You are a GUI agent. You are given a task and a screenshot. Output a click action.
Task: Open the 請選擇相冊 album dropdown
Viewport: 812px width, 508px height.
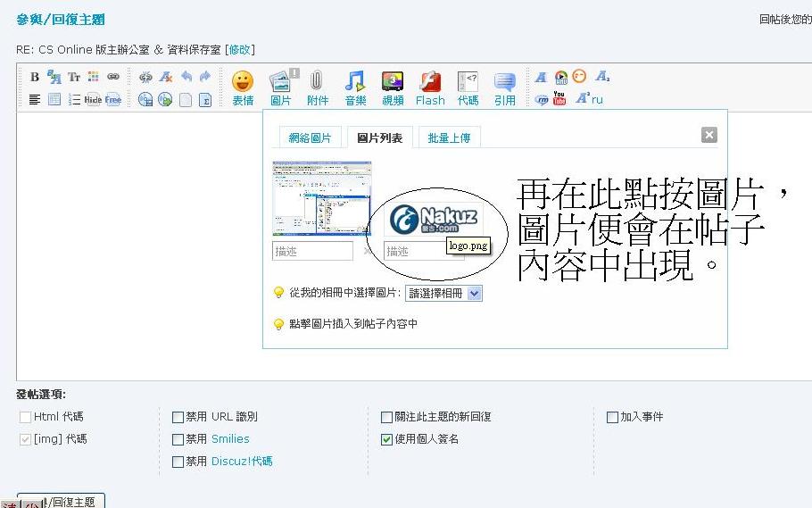(443, 293)
